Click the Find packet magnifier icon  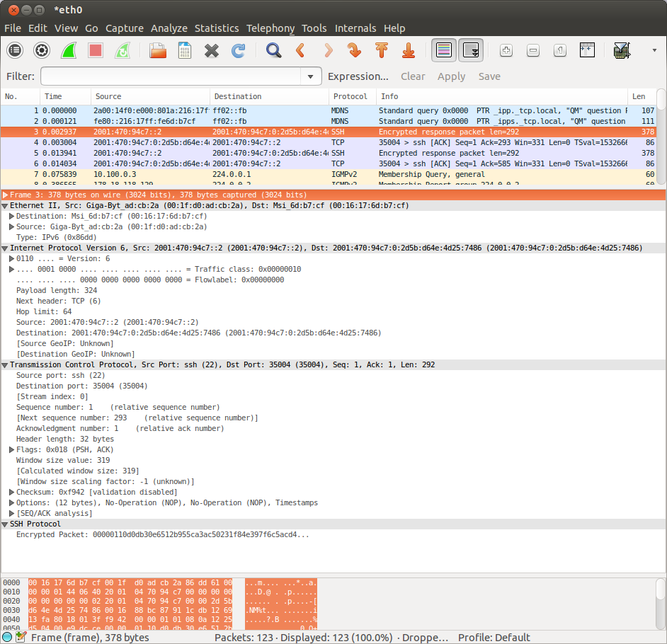pos(273,50)
